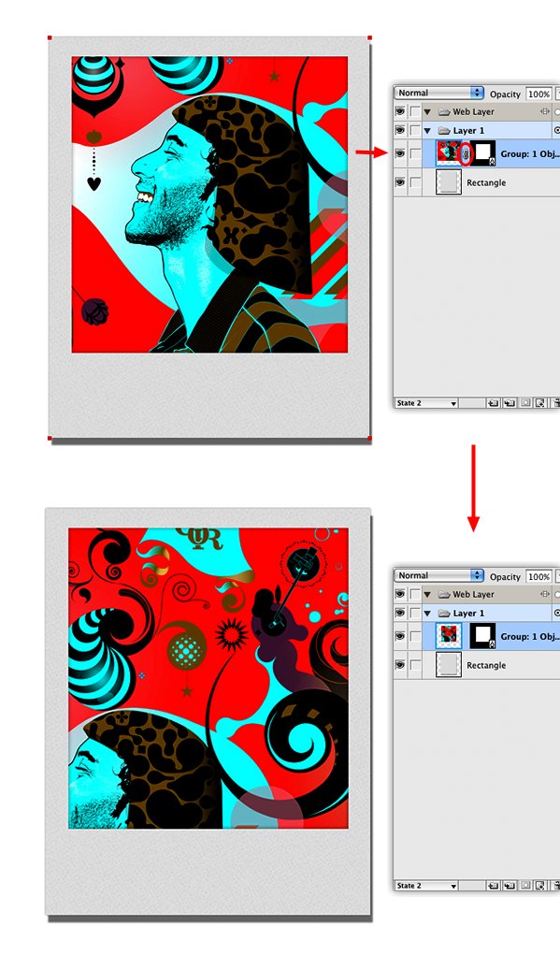Hide Web Layer in lower Layers panel
This screenshot has width=560, height=969.
click(x=400, y=595)
